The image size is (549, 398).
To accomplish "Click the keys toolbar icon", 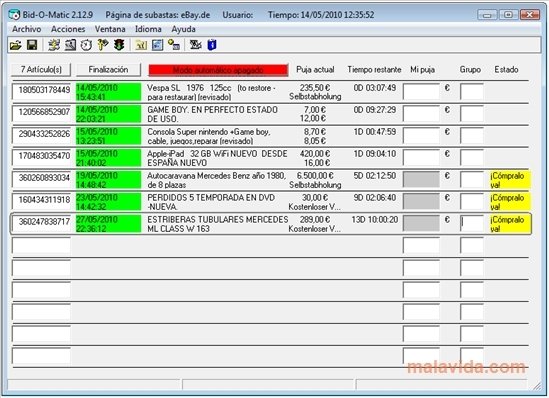I will coord(103,45).
